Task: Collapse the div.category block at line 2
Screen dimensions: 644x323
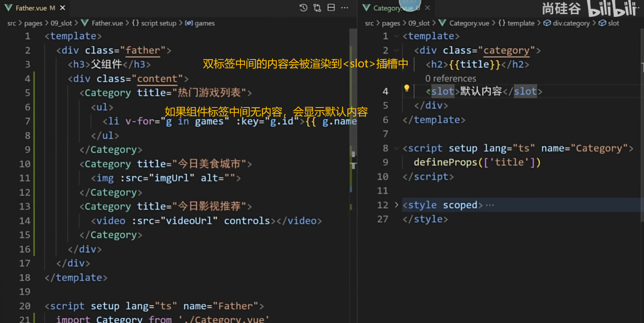Action: click(x=396, y=50)
